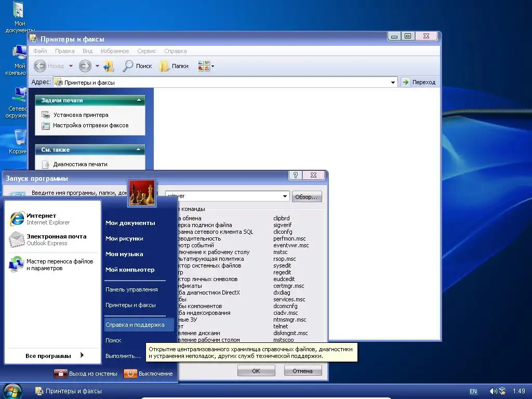Click the Мастер переноса файлов icon
Screen dimensions: 532x399
[x=16, y=264]
